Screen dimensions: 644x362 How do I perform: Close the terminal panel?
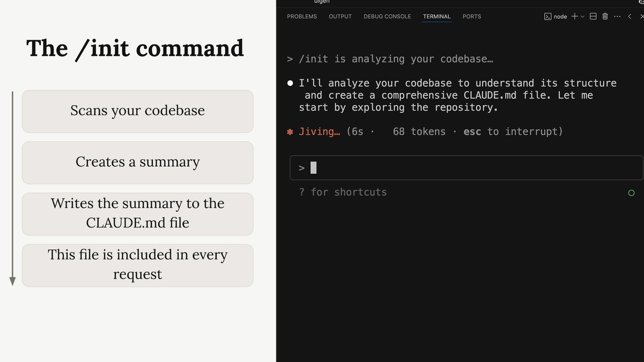(641, 17)
